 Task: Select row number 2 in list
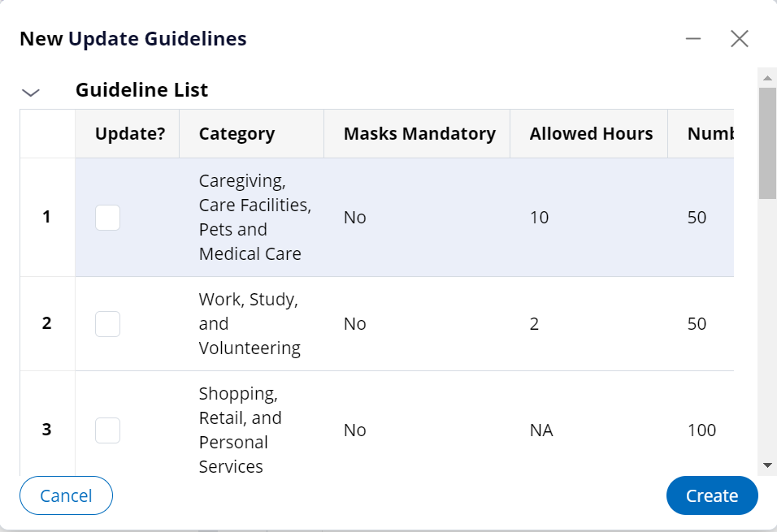pos(47,323)
